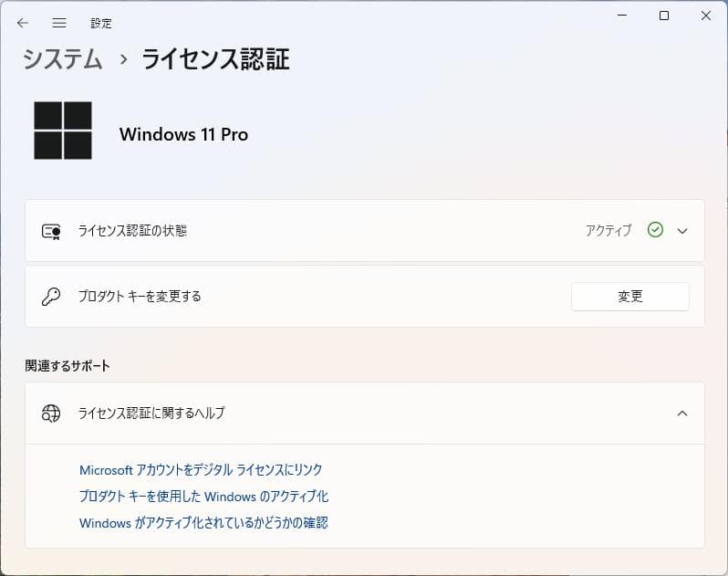Viewport: 728px width, 576px height.
Task: Click the ライセンス認証の状態 label
Action: (132, 230)
